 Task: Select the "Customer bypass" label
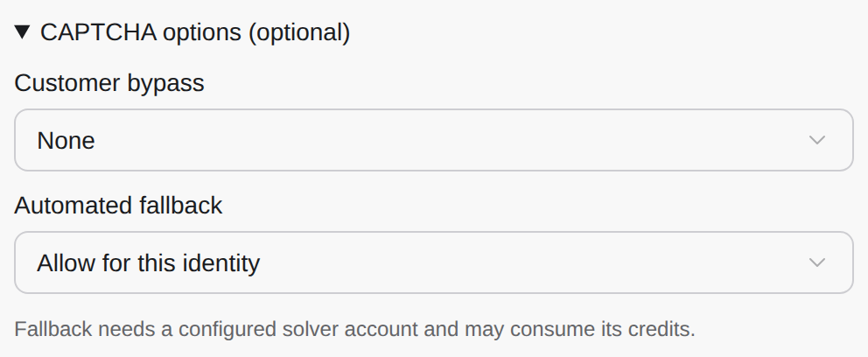[109, 83]
